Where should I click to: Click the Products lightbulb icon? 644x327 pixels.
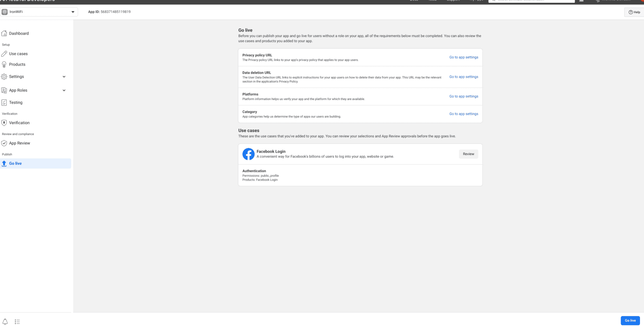click(4, 64)
